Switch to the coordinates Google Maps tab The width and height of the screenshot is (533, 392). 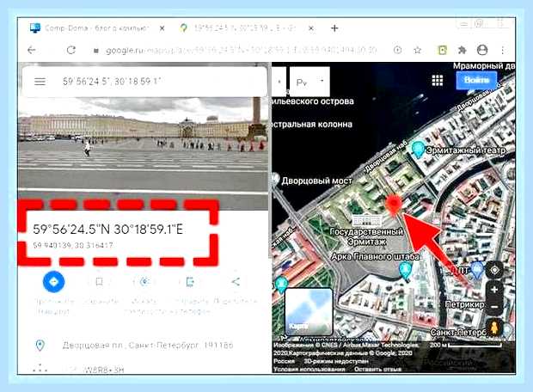(x=238, y=28)
